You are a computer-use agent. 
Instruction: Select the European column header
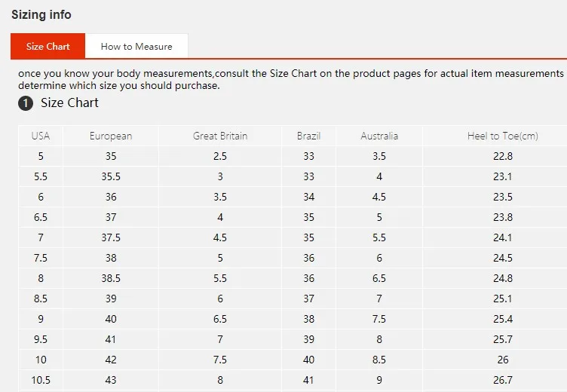coord(111,136)
